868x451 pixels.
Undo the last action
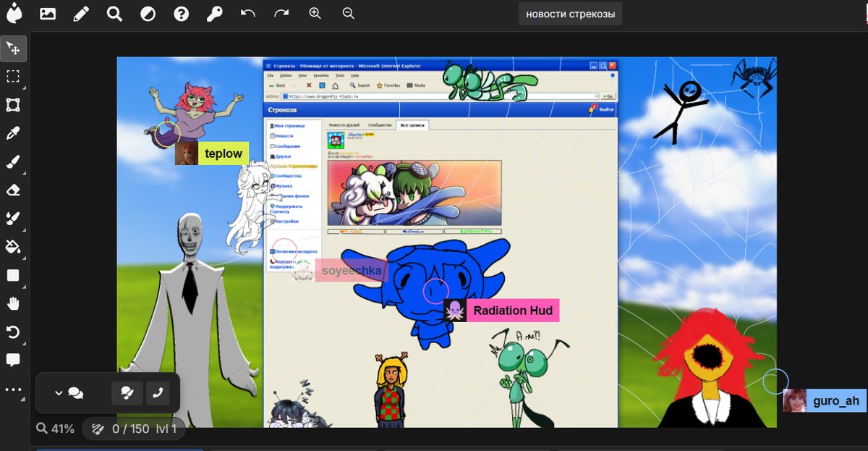[248, 13]
